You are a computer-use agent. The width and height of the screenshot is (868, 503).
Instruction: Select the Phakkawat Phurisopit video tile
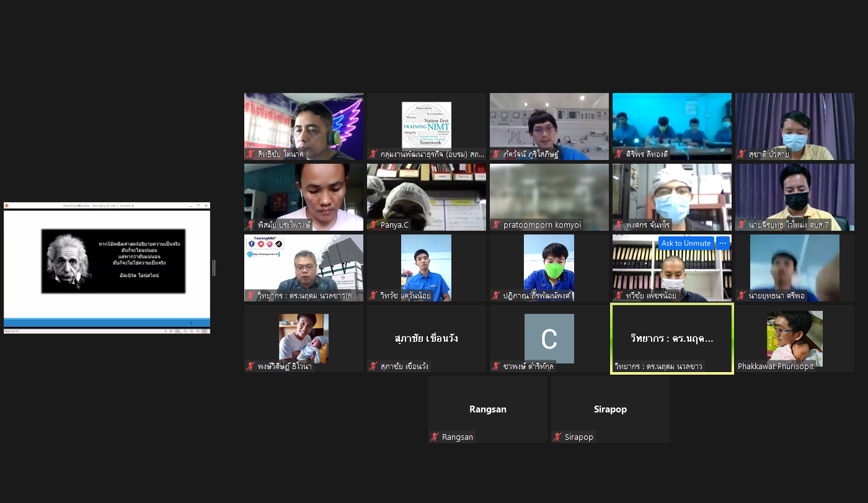point(794,338)
